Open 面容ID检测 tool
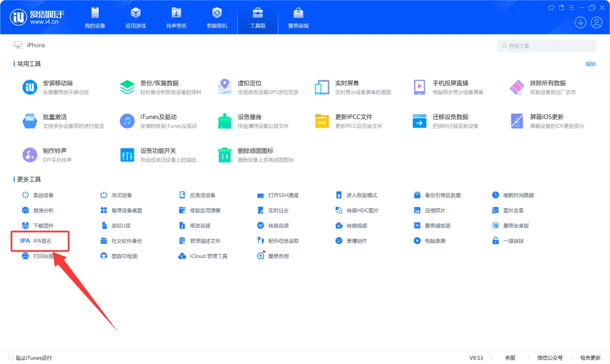Image resolution: width=610 pixels, height=364 pixels. (119, 256)
